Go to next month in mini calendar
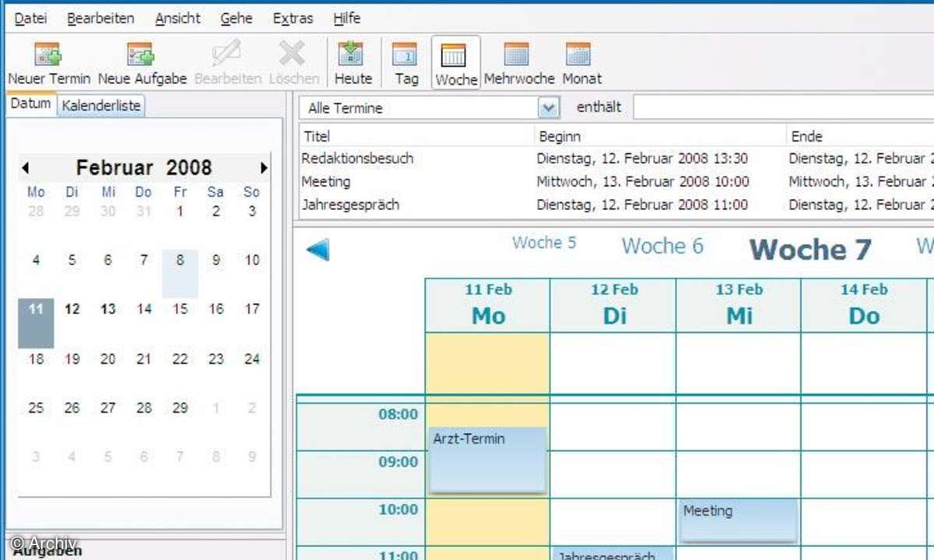The width and height of the screenshot is (934, 560). tap(264, 167)
